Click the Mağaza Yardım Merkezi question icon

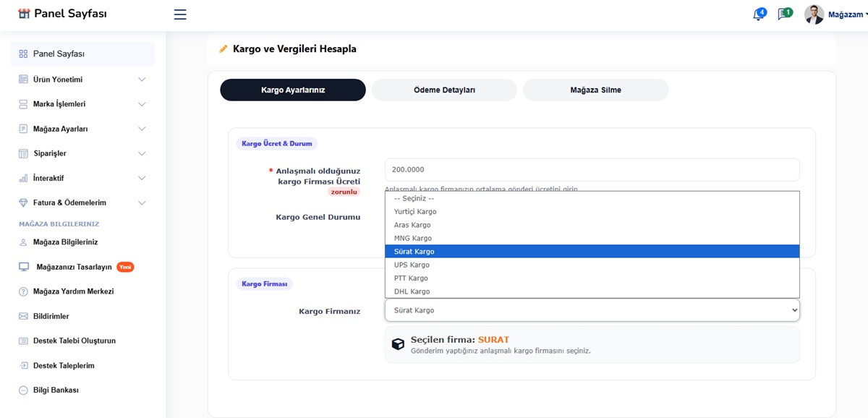pyautogui.click(x=23, y=291)
